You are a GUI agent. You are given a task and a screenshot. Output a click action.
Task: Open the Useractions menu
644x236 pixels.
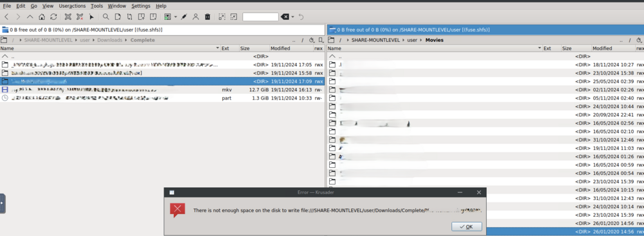[72, 6]
